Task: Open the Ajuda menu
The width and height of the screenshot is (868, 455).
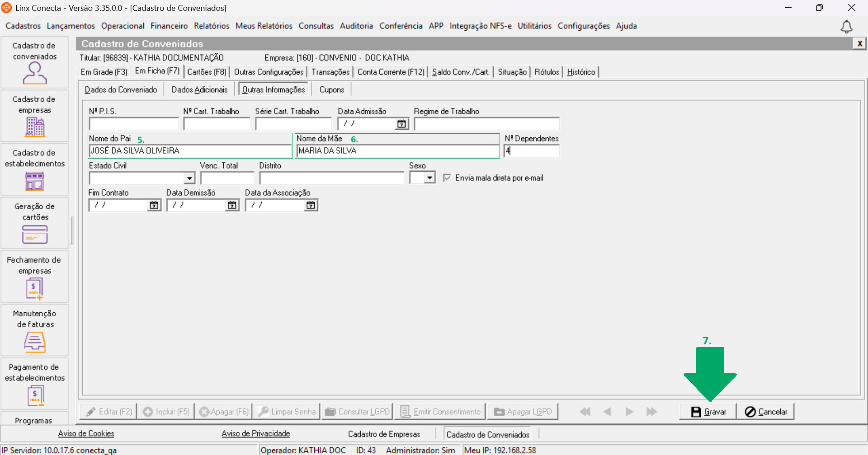Action: pyautogui.click(x=627, y=26)
